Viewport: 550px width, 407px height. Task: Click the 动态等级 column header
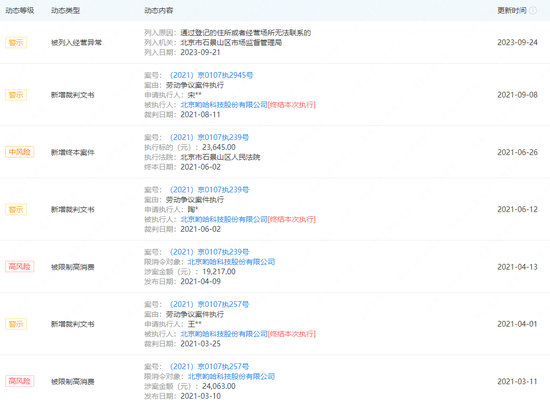coord(20,11)
